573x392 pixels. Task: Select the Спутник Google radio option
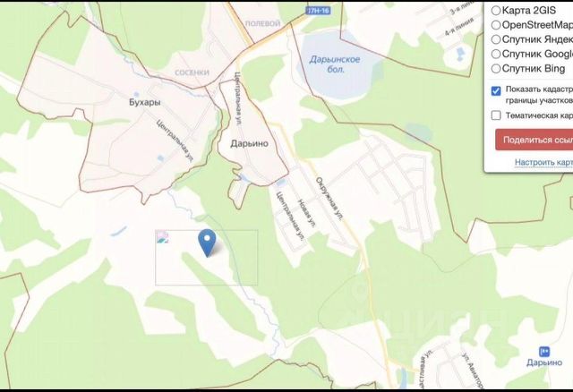point(496,54)
